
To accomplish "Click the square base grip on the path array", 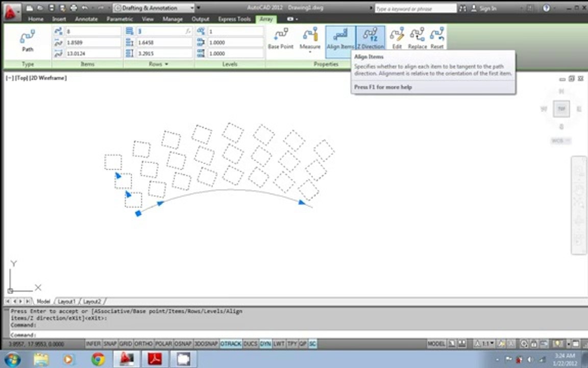I will [138, 213].
